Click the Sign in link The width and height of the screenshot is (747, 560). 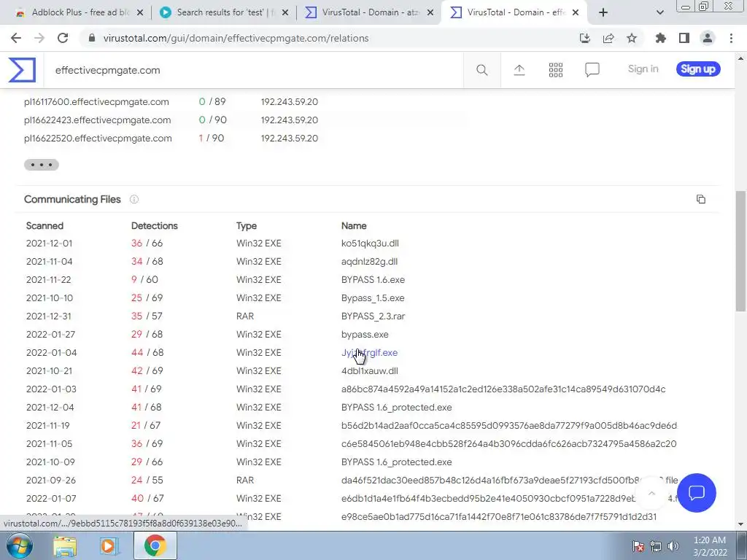click(643, 69)
